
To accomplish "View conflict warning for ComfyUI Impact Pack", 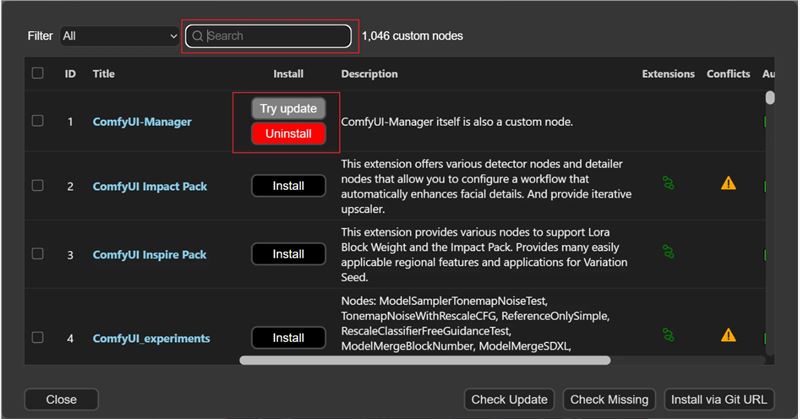I will pos(729,183).
